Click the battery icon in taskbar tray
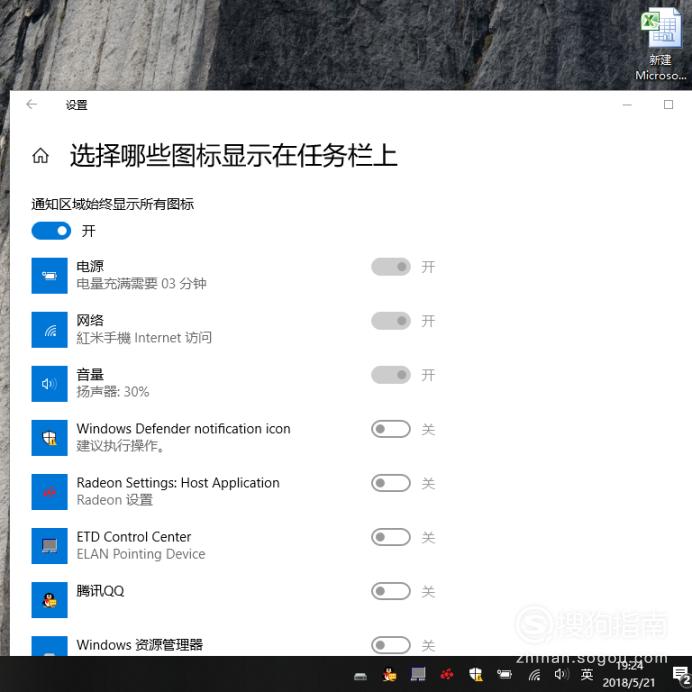Viewport: 692px width, 692px height. click(x=504, y=674)
